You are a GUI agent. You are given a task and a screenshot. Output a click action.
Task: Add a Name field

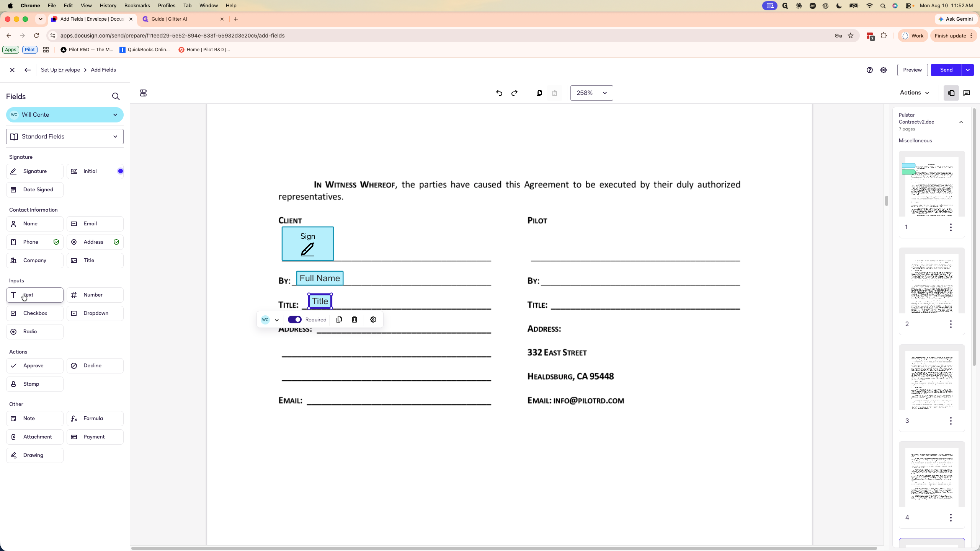coord(35,224)
